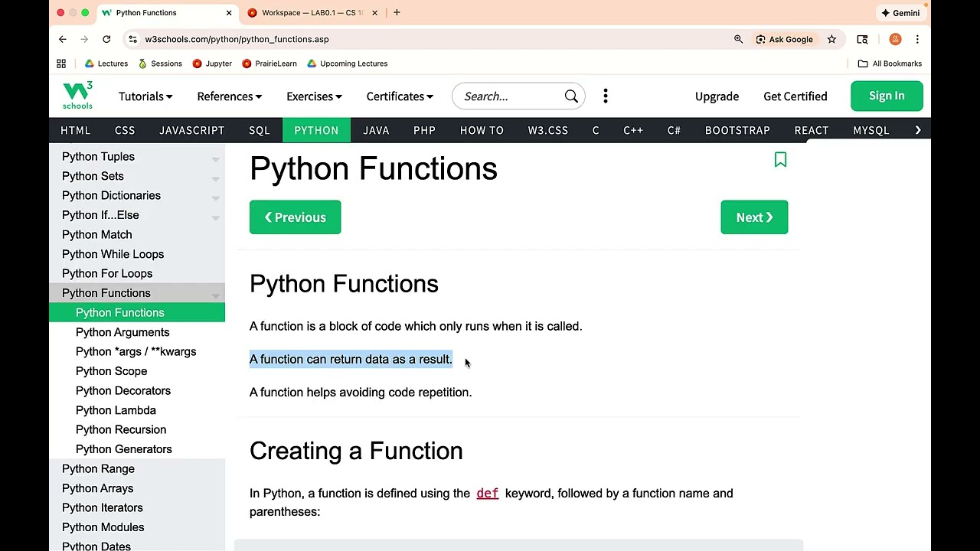The width and height of the screenshot is (980, 551).
Task: Open a new browser tab
Action: pyautogui.click(x=397, y=13)
